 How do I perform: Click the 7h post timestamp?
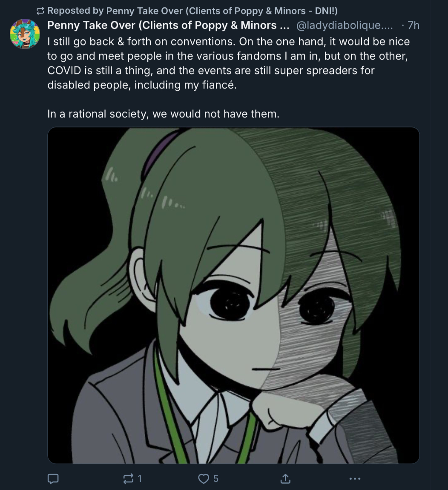414,25
